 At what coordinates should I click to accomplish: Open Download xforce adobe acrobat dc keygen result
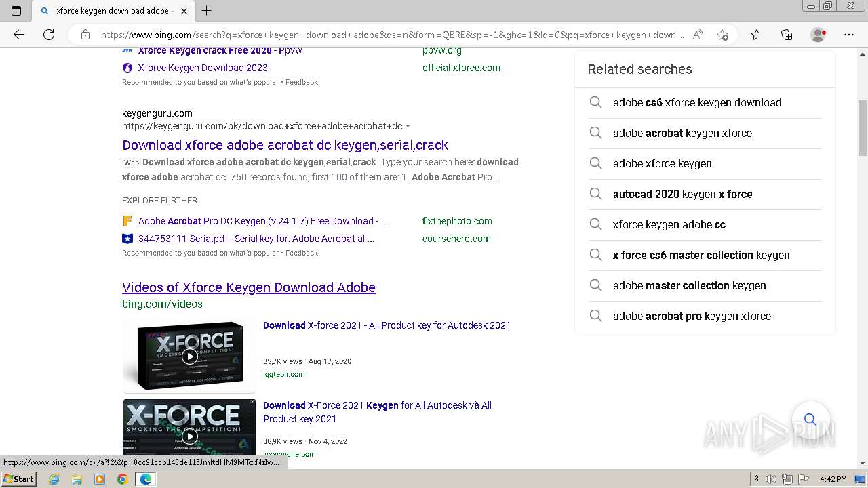[x=285, y=145]
